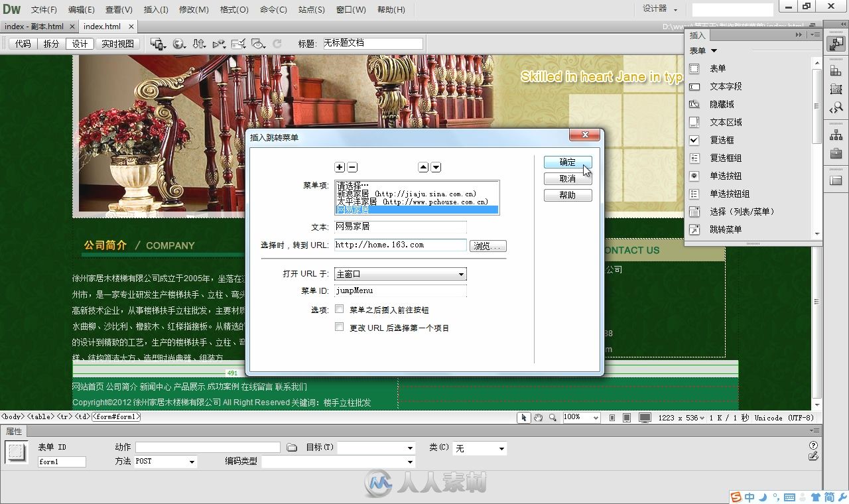Click the browse folder icon next to 动作
The height and width of the screenshot is (504, 849).
291,448
